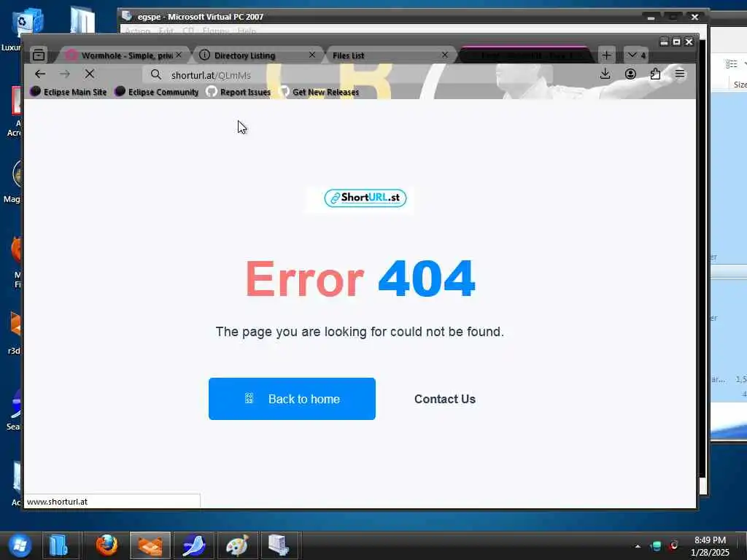Select the folder icon on the desktop

[82, 20]
